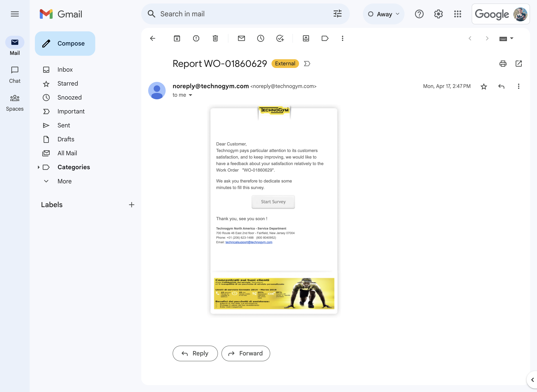The width and height of the screenshot is (537, 392).
Task: Mark the message as unread
Action: tap(241, 39)
